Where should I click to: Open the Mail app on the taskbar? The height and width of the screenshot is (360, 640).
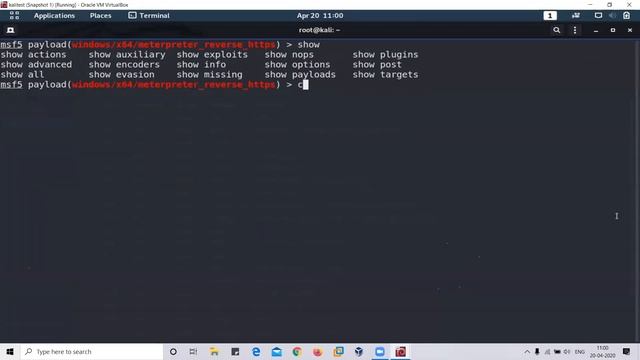pyautogui.click(x=276, y=351)
